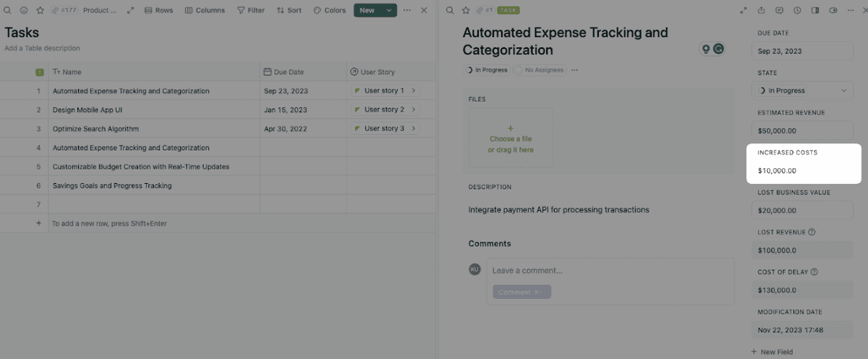Click the share export icon in detail panel
This screenshot has width=868, height=359.
click(761, 10)
